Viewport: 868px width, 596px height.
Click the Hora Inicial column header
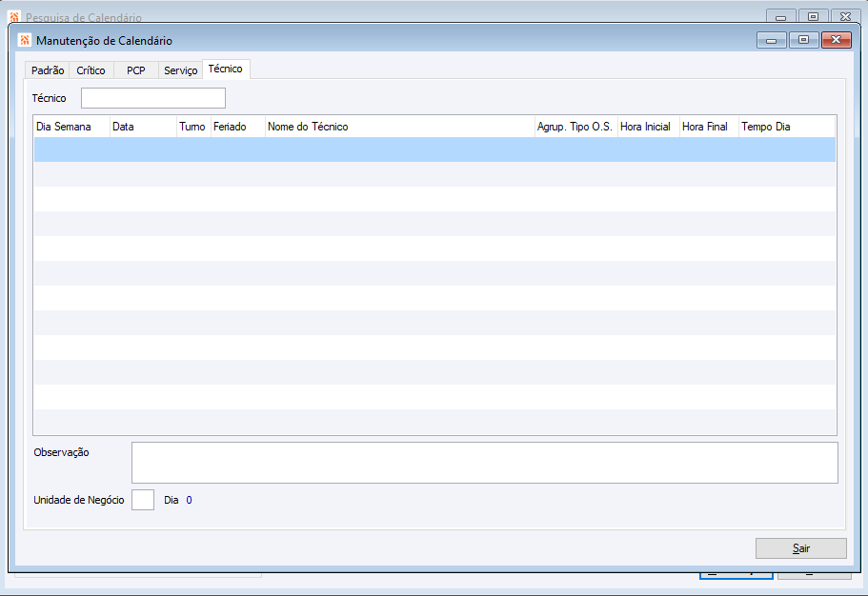(649, 127)
